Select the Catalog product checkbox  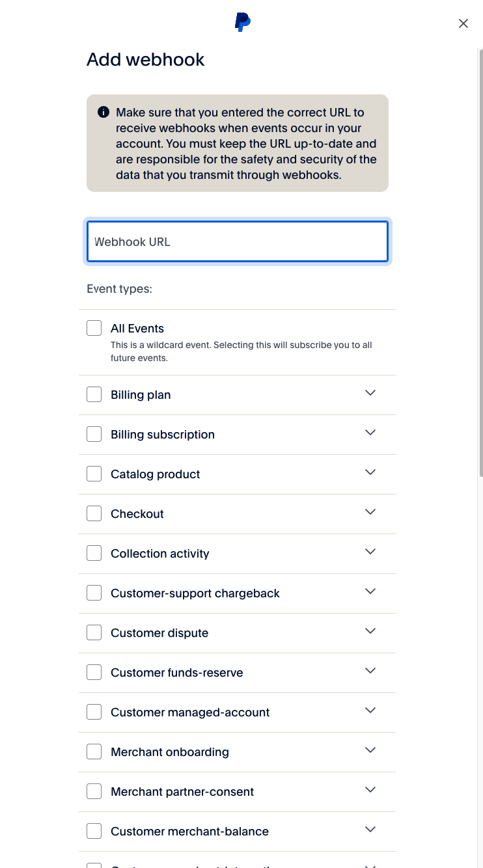94,474
